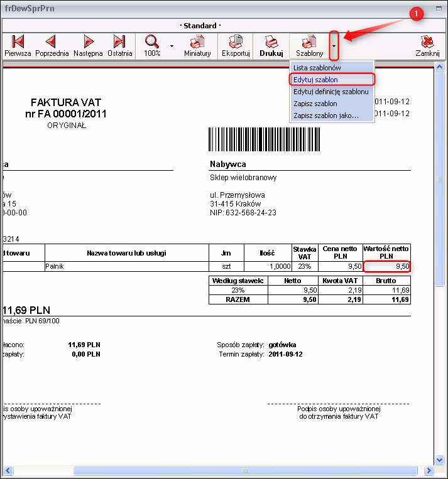The image size is (448, 479).
Task: Click the RAZEM summary row label
Action: [x=238, y=299]
